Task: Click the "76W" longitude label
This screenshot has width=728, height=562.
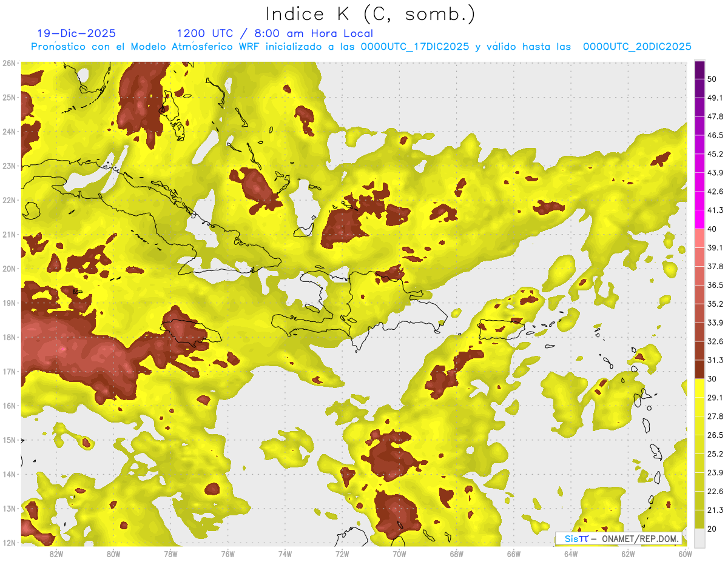Action: (x=227, y=554)
